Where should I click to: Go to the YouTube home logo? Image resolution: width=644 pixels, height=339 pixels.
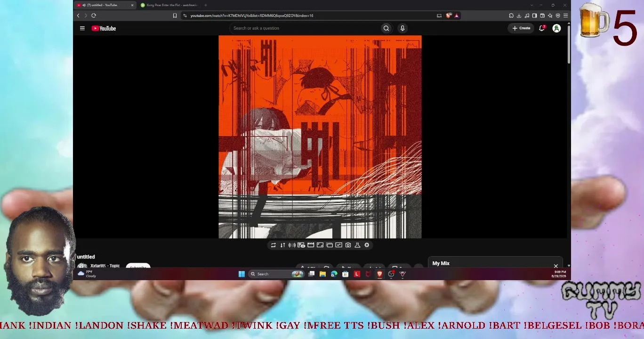click(104, 28)
